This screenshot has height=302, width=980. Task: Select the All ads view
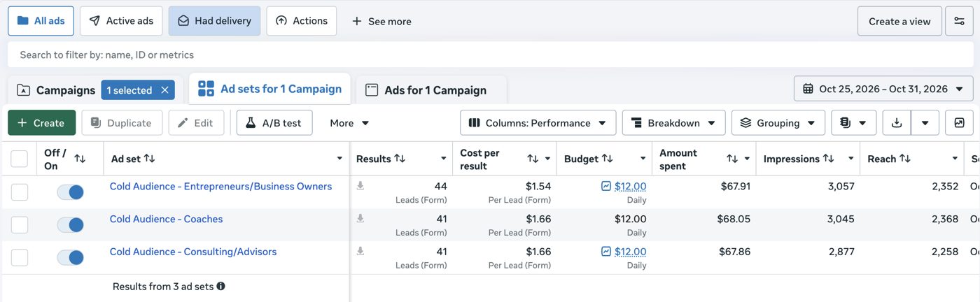(41, 21)
